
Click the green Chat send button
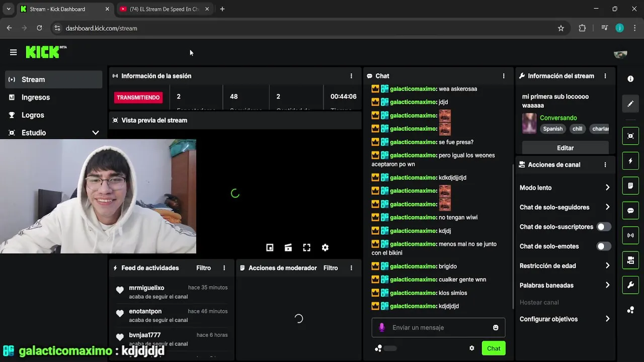[494, 348]
